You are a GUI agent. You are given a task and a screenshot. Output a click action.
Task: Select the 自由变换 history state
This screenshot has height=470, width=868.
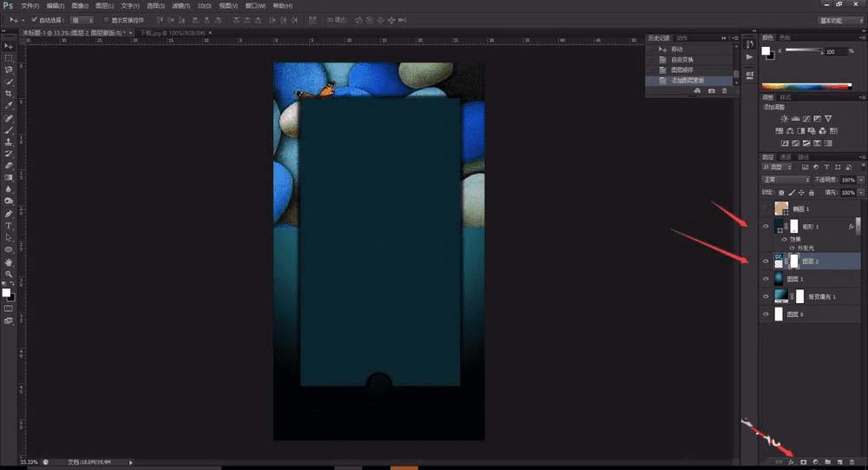[x=681, y=59]
